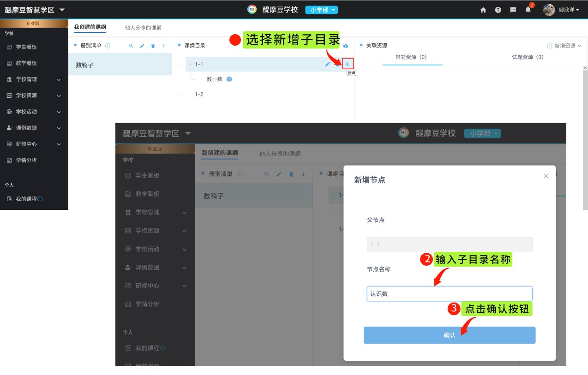The width and height of the screenshot is (588, 375).
Task: Open the 邹欣洋 user menu
Action: click(x=569, y=10)
